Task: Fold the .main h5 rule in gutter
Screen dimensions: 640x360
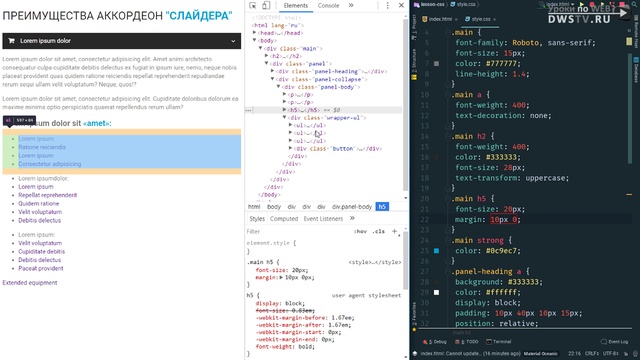Action: click(448, 199)
